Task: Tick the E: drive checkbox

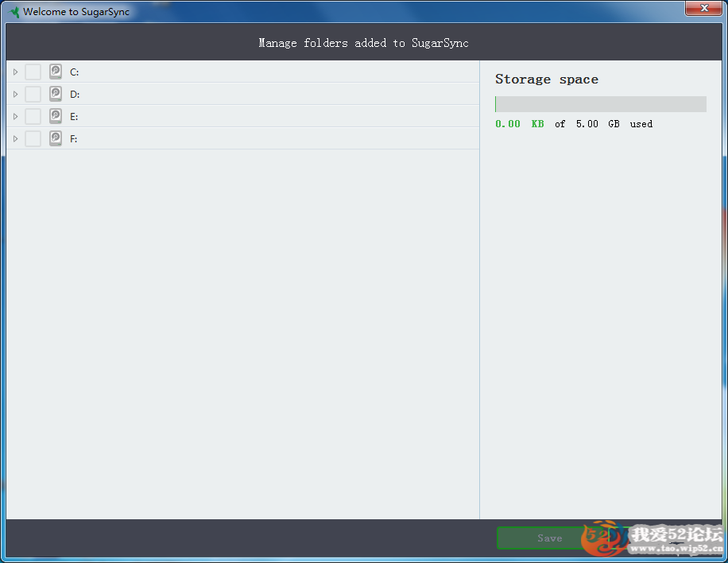Action: pos(33,117)
